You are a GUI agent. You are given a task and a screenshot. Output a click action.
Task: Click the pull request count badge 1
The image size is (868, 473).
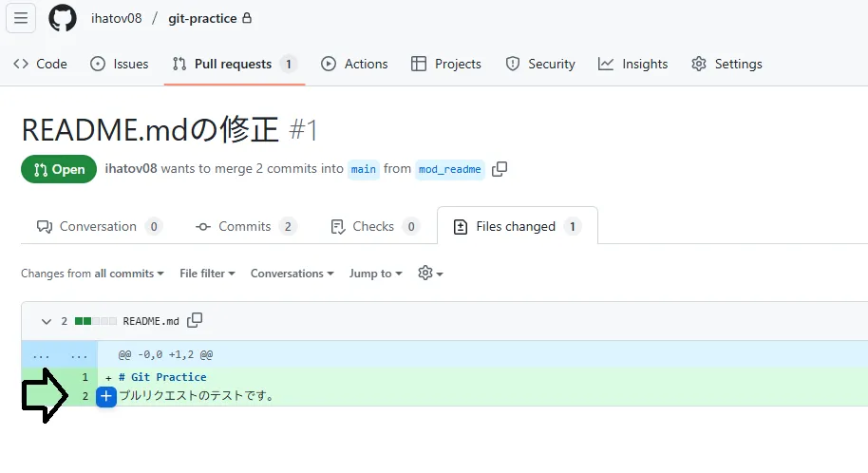coord(289,65)
